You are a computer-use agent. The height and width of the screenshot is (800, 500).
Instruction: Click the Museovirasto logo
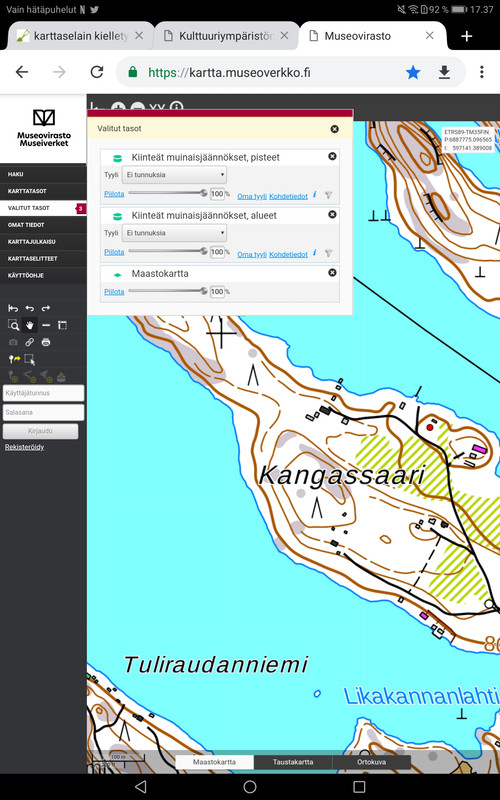(44, 128)
